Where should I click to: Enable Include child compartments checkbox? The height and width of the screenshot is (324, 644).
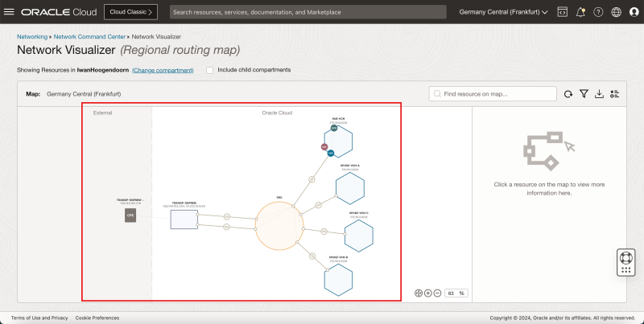point(210,70)
